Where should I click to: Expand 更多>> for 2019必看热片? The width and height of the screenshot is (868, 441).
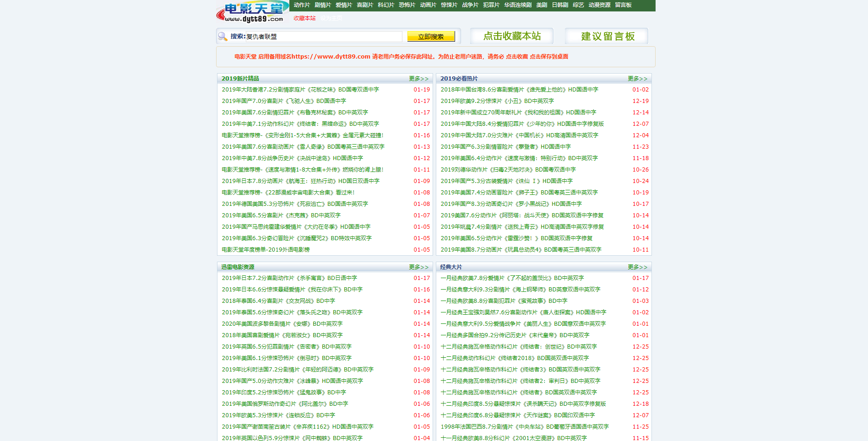point(638,79)
